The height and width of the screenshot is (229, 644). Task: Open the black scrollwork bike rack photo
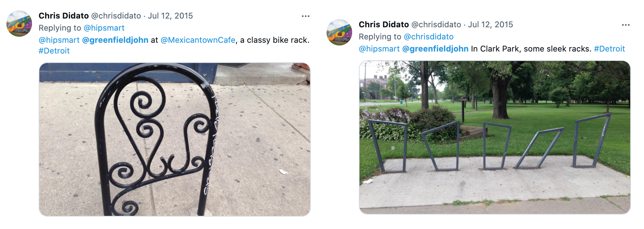(175, 139)
